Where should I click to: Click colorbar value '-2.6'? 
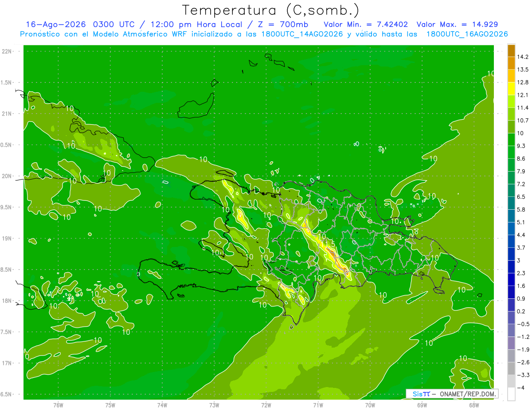pyautogui.click(x=523, y=362)
